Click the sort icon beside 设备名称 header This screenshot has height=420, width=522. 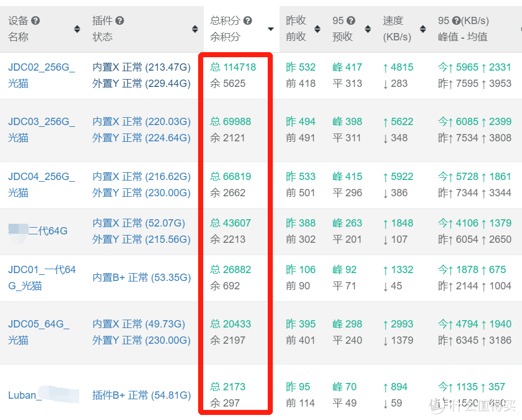(x=77, y=29)
